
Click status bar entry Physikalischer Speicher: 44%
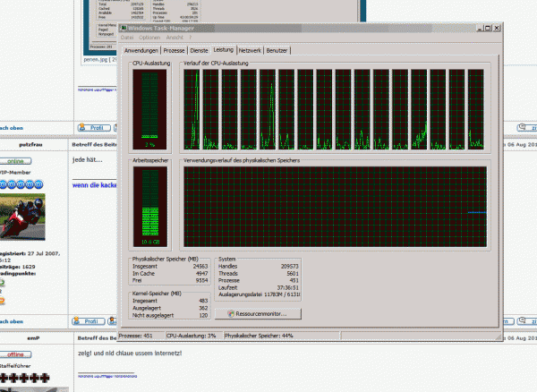[282, 336]
